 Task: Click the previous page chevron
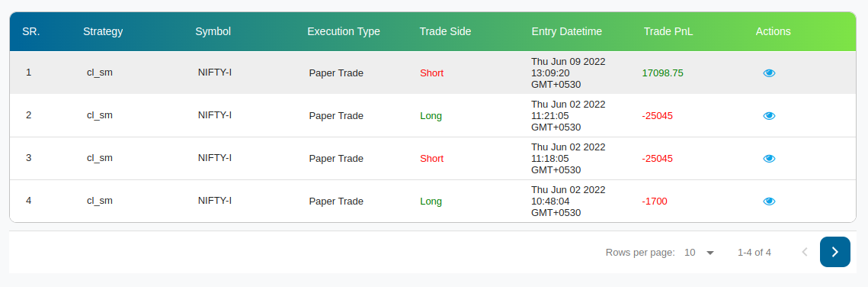pos(805,252)
